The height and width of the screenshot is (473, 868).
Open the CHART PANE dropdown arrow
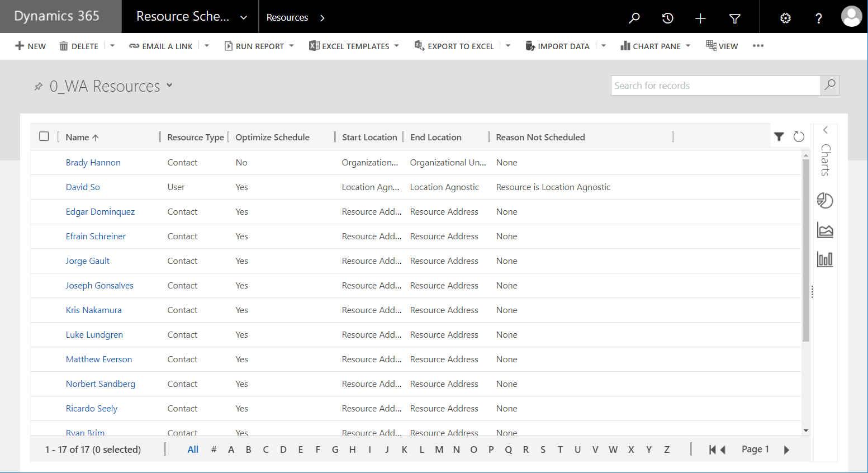click(x=687, y=46)
